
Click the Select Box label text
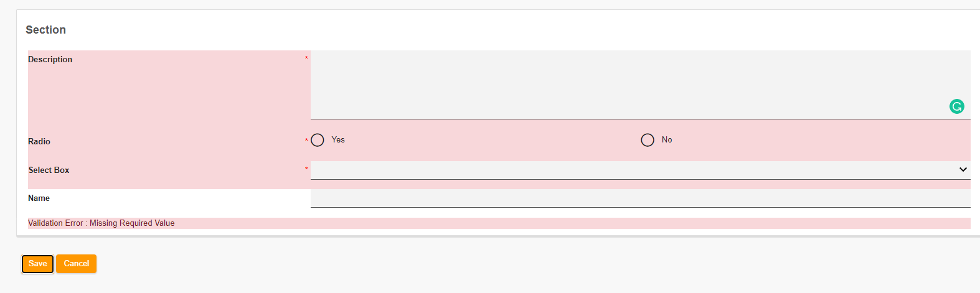(x=49, y=170)
